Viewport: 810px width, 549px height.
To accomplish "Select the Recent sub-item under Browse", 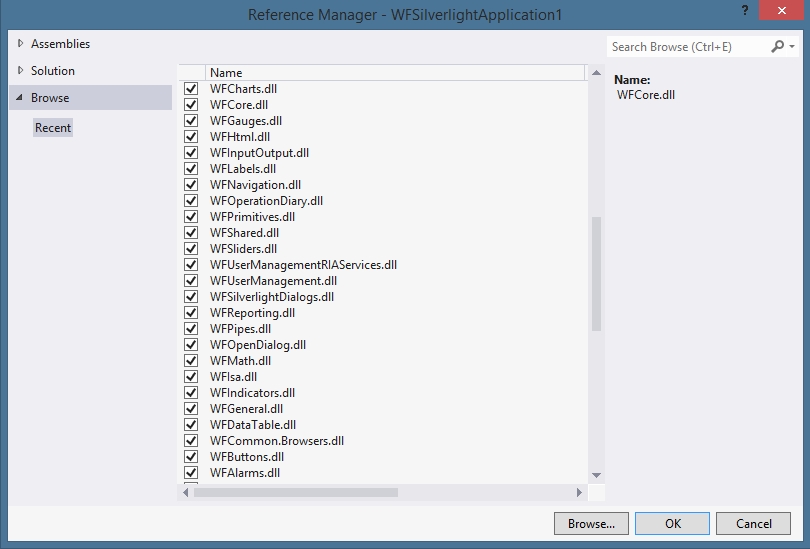I will [x=53, y=128].
